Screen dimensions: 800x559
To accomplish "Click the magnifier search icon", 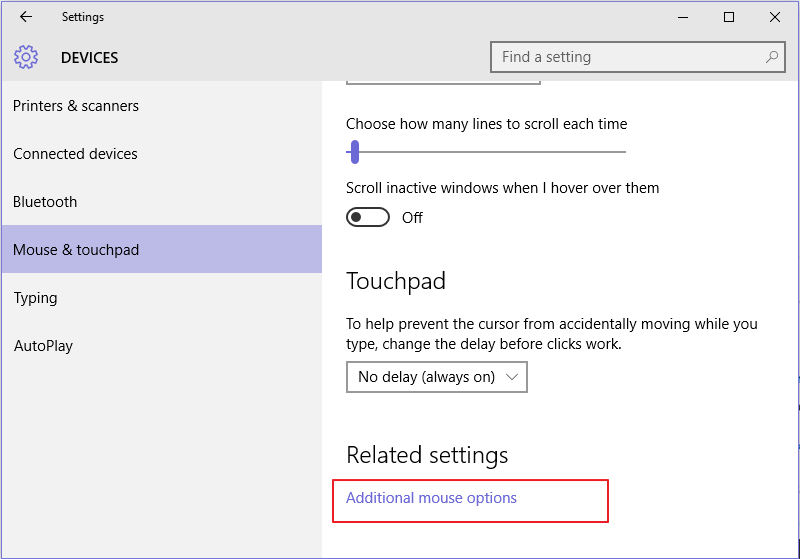I will (772, 57).
